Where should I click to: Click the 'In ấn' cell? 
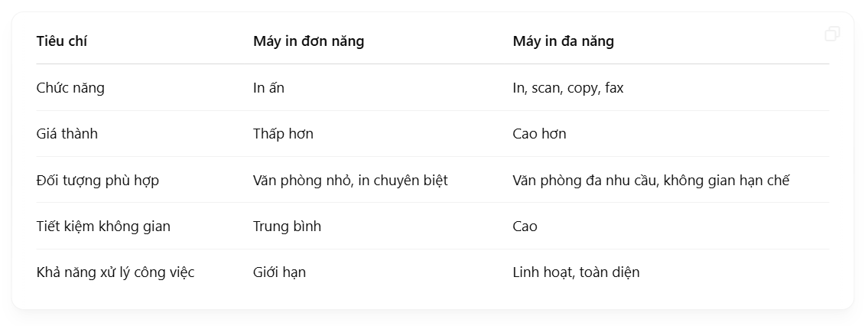pyautogui.click(x=268, y=88)
